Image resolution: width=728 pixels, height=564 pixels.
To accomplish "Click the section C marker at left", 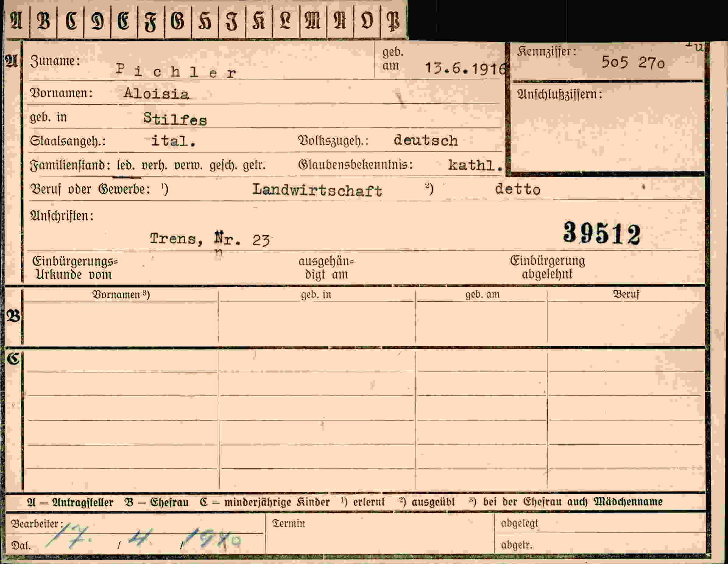I will 13,359.
